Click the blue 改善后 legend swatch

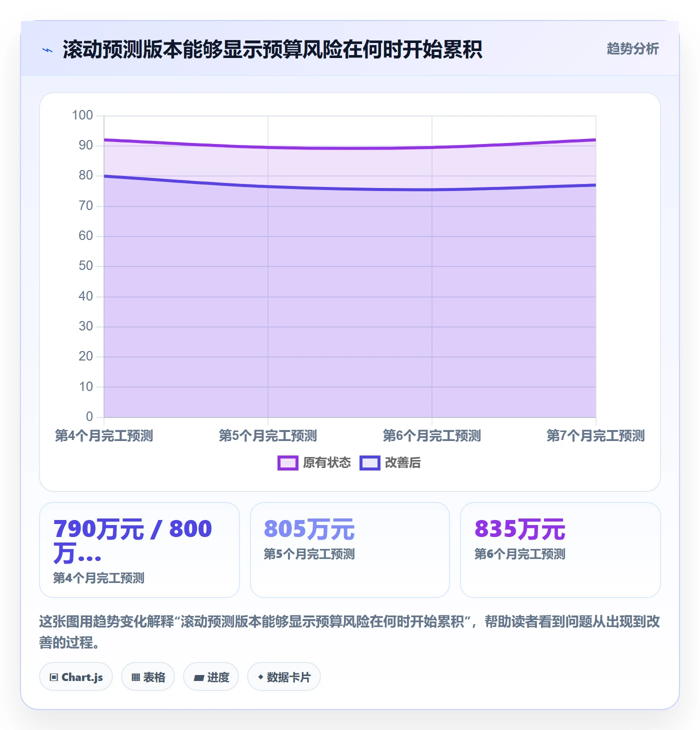click(x=370, y=463)
